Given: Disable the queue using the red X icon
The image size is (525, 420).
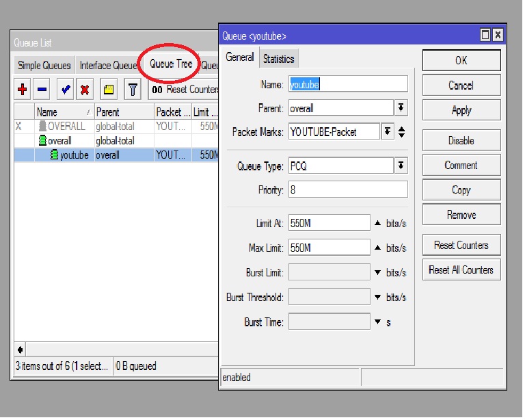Looking at the screenshot, I should pyautogui.click(x=85, y=90).
